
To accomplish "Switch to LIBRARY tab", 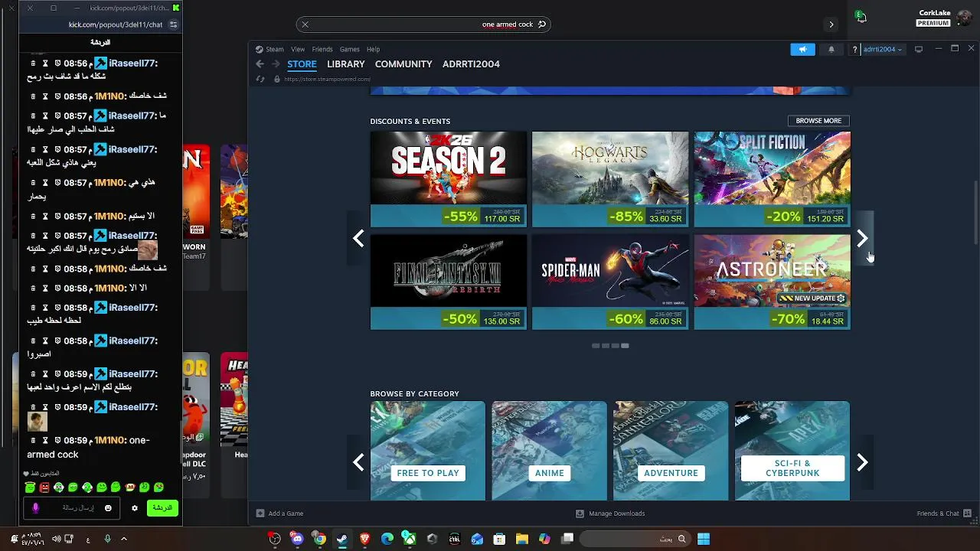I will pyautogui.click(x=345, y=64).
